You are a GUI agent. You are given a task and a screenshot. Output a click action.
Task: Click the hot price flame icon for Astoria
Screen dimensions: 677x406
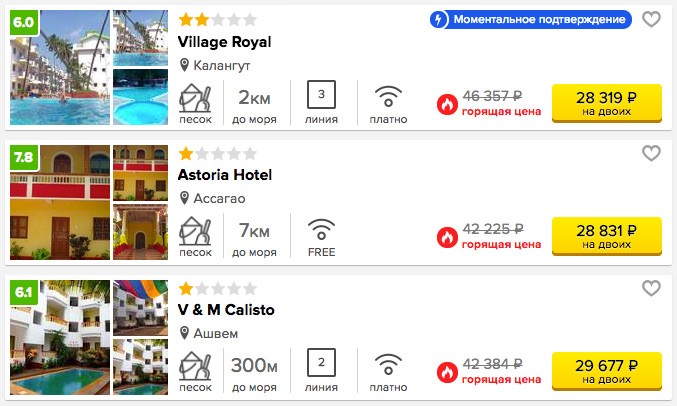pyautogui.click(x=447, y=237)
